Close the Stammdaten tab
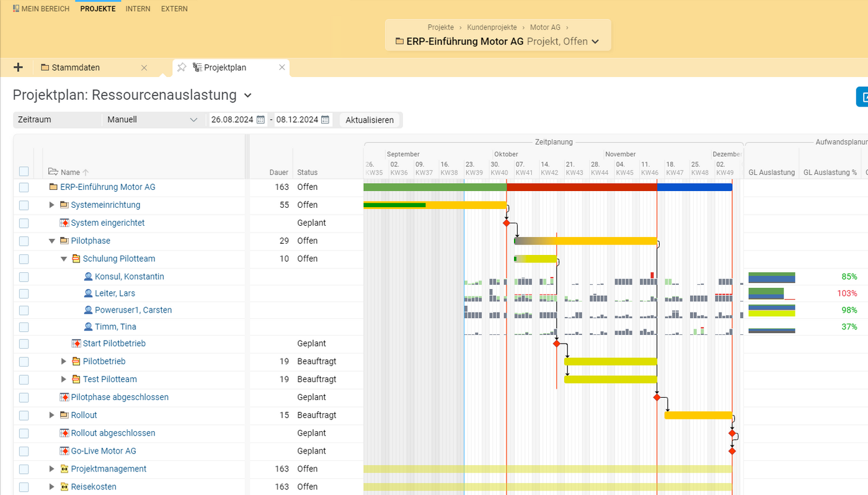 coord(144,68)
